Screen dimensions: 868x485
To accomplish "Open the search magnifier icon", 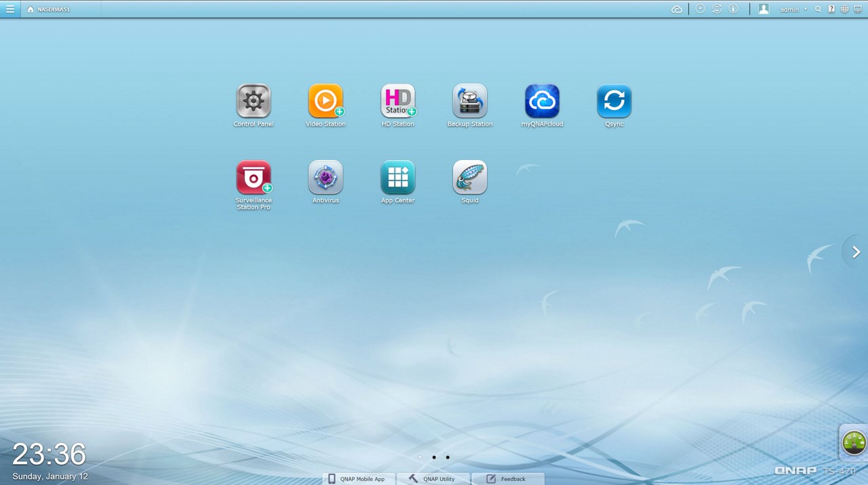I will click(x=818, y=9).
